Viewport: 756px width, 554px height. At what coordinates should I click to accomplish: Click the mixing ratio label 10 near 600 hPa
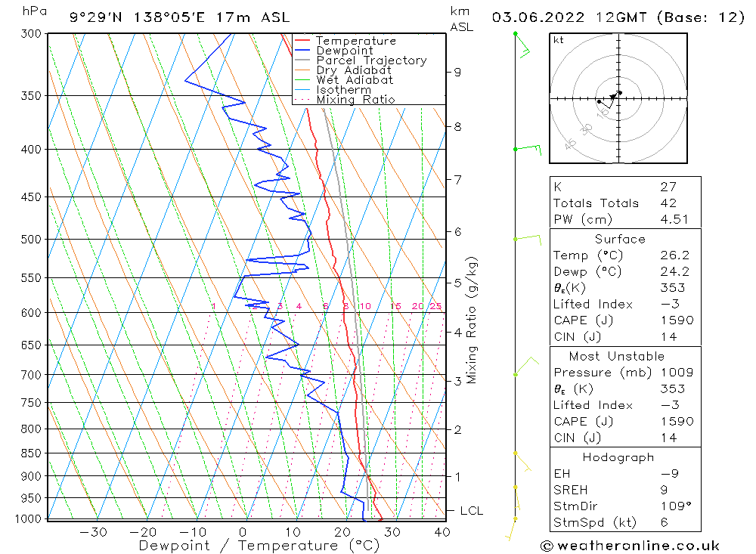pyautogui.click(x=365, y=306)
